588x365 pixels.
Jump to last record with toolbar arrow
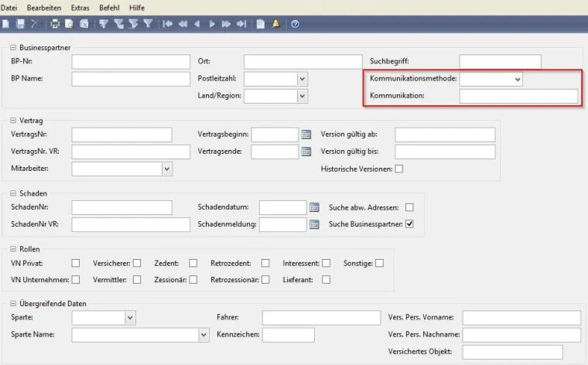(241, 24)
